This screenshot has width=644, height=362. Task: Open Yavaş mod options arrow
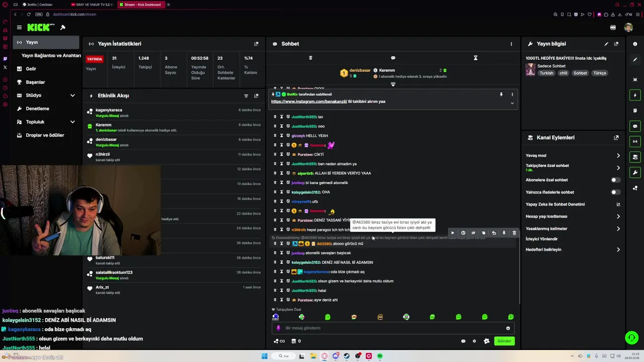point(618,156)
